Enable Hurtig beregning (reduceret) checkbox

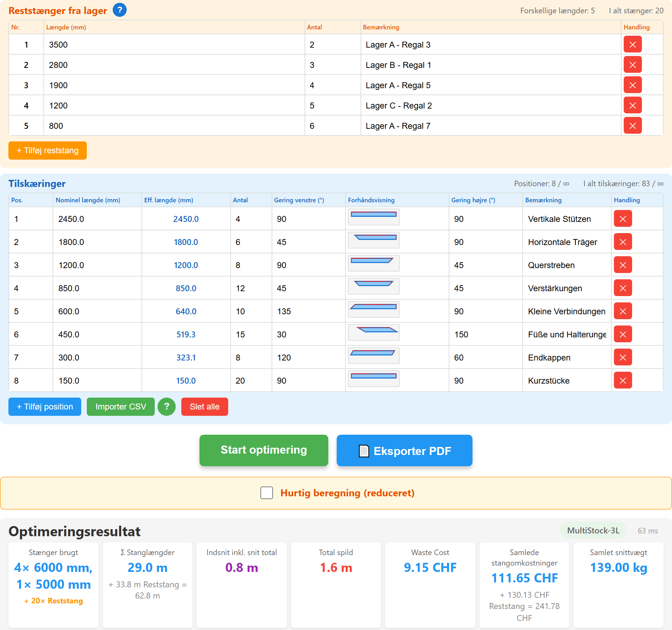coord(267,493)
